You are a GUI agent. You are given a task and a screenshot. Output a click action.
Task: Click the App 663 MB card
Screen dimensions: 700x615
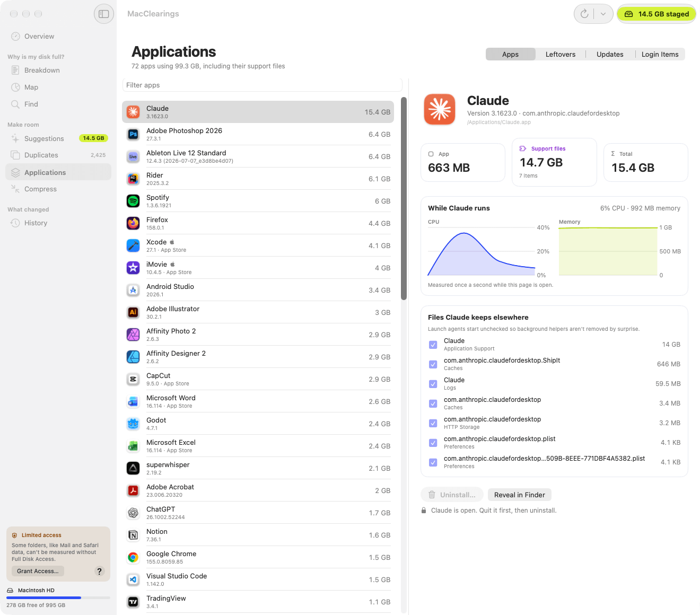pos(462,162)
